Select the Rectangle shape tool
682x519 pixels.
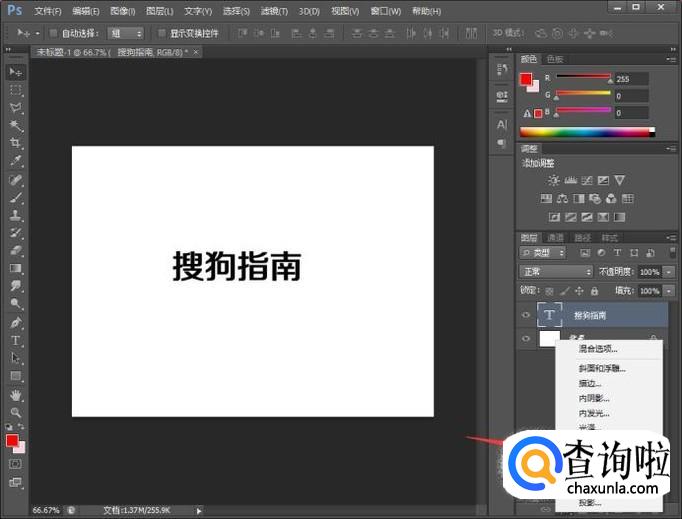pos(16,376)
